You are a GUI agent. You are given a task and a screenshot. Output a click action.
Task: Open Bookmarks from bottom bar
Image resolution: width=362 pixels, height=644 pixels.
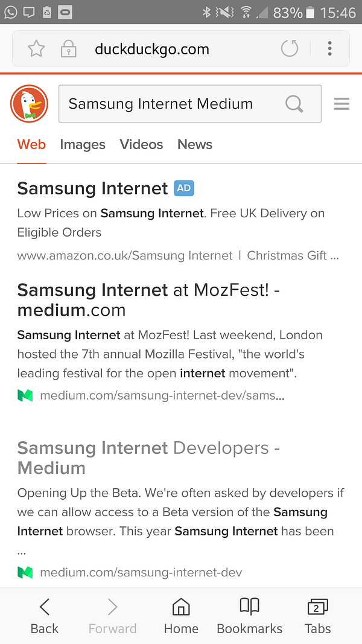pyautogui.click(x=249, y=616)
